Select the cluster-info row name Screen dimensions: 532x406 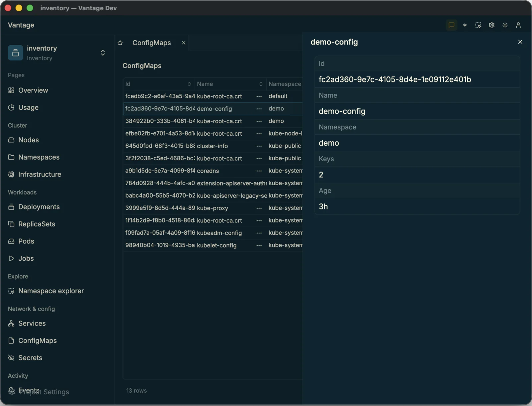pyautogui.click(x=212, y=146)
